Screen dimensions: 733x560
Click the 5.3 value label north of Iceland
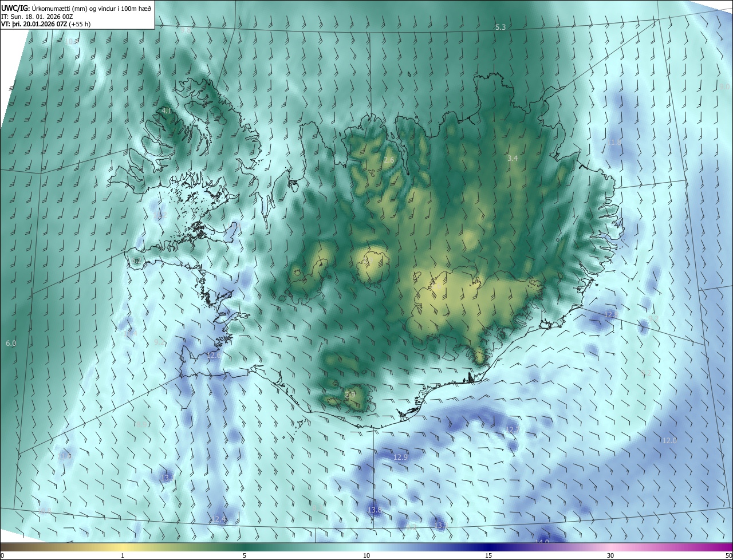click(501, 27)
